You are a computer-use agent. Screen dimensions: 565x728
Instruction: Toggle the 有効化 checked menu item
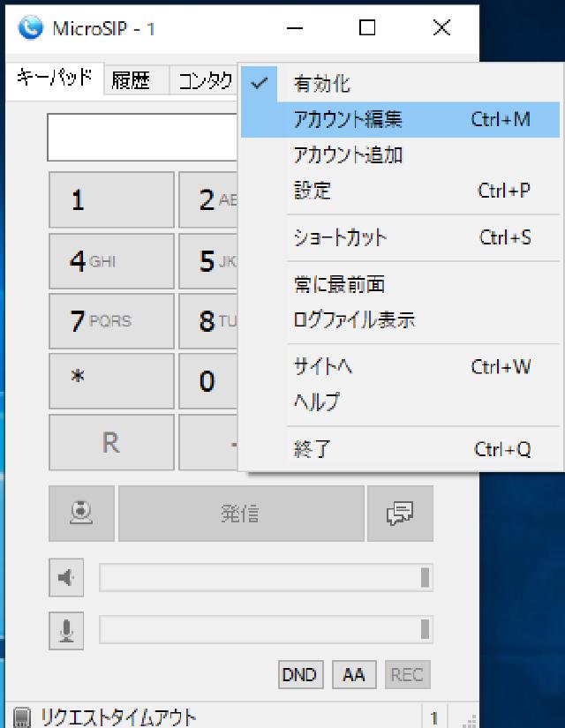click(400, 84)
